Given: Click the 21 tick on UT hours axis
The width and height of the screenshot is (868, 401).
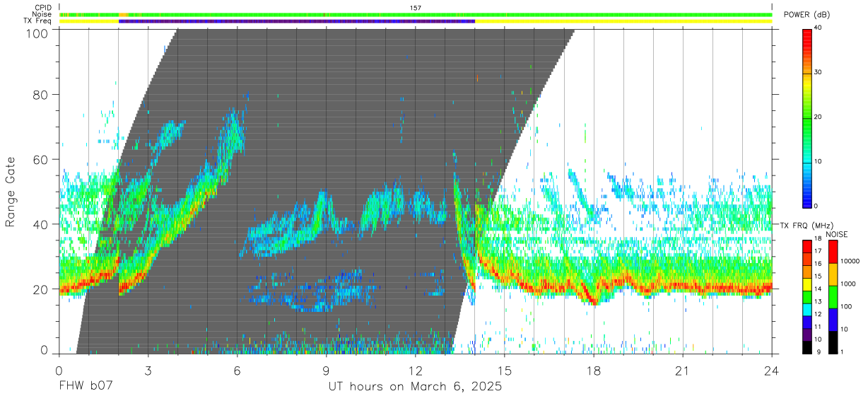Looking at the screenshot, I should pyautogui.click(x=683, y=370).
